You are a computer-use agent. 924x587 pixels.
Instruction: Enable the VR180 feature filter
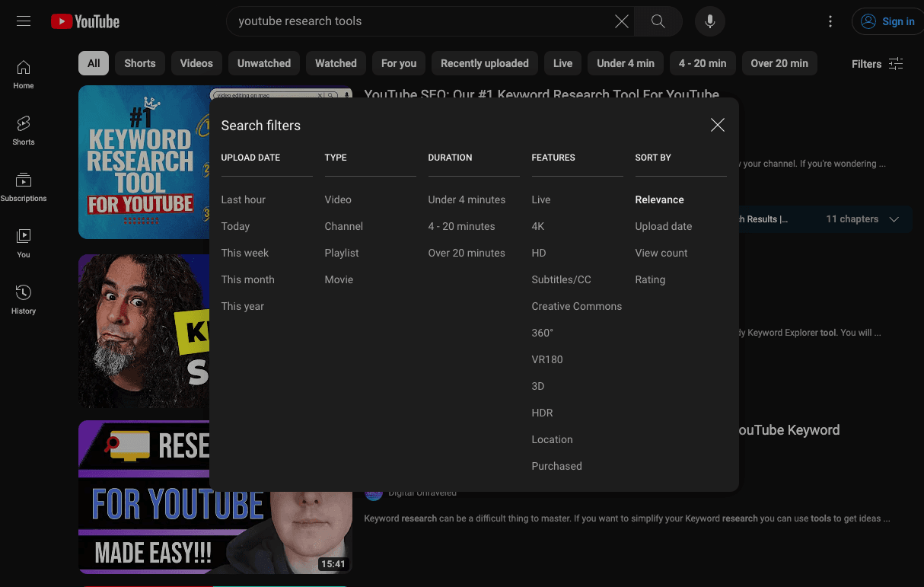547,359
